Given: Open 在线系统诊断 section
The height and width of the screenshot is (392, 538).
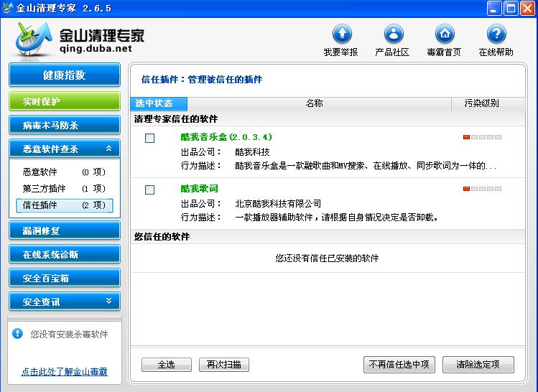Looking at the screenshot, I should coord(65,254).
